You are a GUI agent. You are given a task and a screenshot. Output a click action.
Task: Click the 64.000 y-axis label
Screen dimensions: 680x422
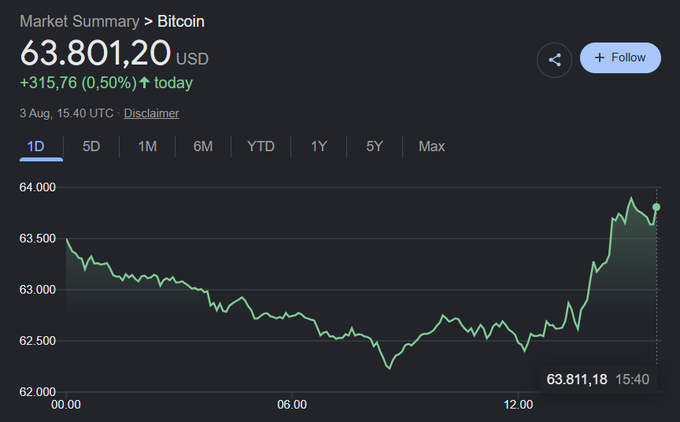38,187
